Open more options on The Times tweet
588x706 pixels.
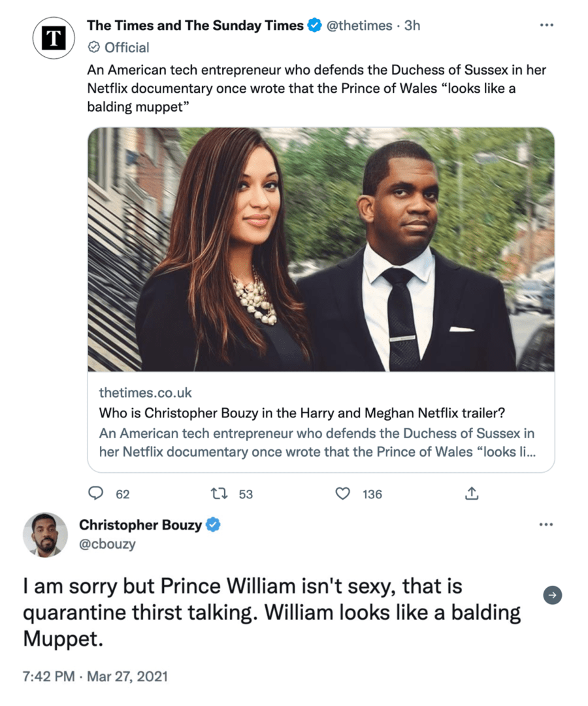click(x=546, y=25)
